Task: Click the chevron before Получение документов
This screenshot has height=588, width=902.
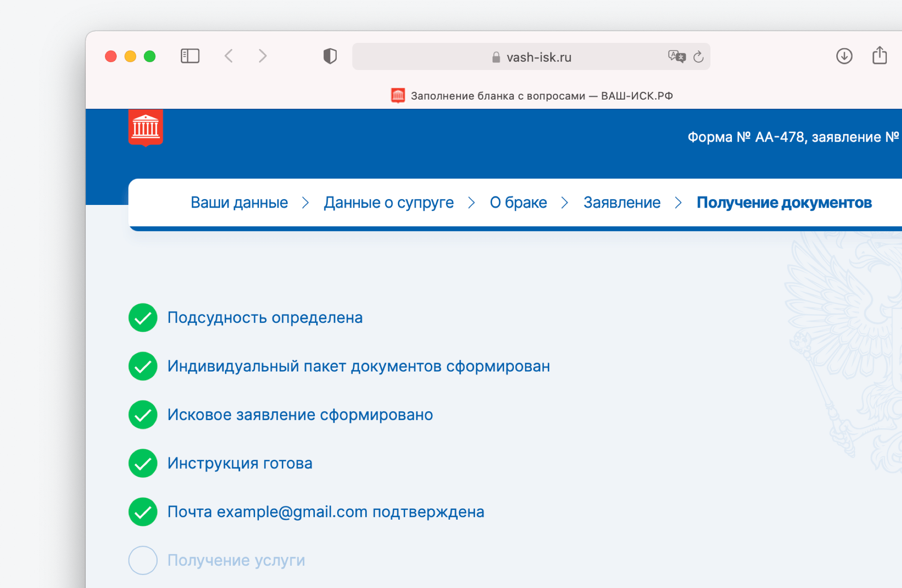Action: [678, 203]
